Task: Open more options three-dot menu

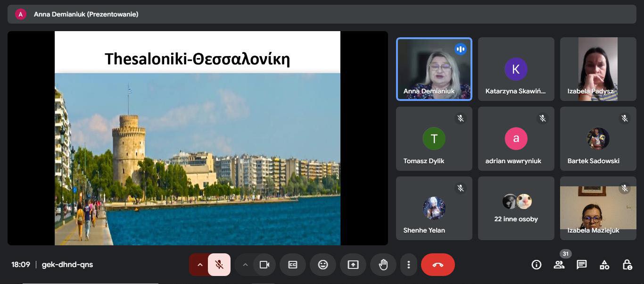Action: pos(409,265)
